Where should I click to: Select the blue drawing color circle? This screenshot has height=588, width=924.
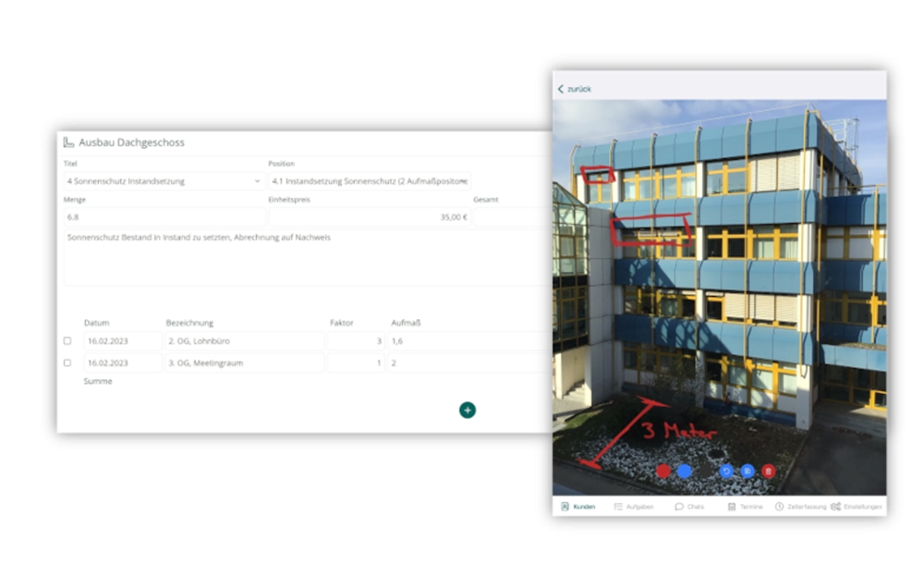pyautogui.click(x=684, y=472)
